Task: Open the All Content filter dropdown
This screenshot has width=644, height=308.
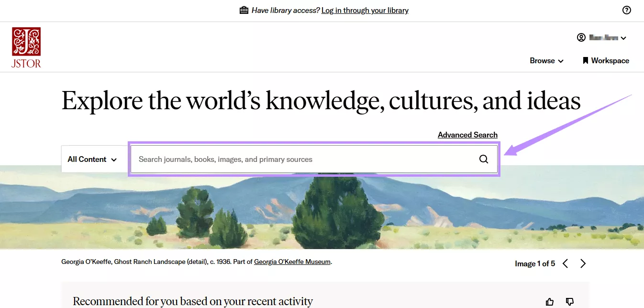Action: [x=93, y=159]
